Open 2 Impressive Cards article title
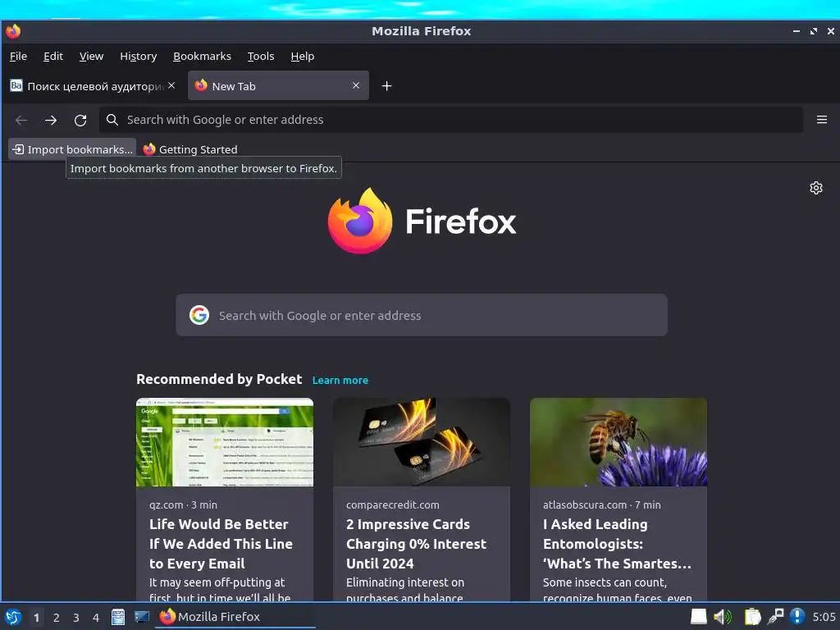This screenshot has width=840, height=630. (416, 544)
